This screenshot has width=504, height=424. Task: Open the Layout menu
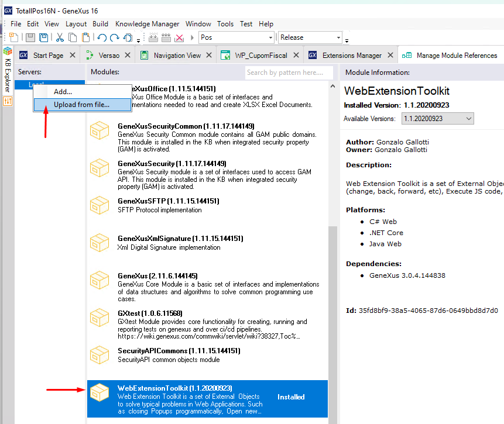pyautogui.click(x=76, y=24)
